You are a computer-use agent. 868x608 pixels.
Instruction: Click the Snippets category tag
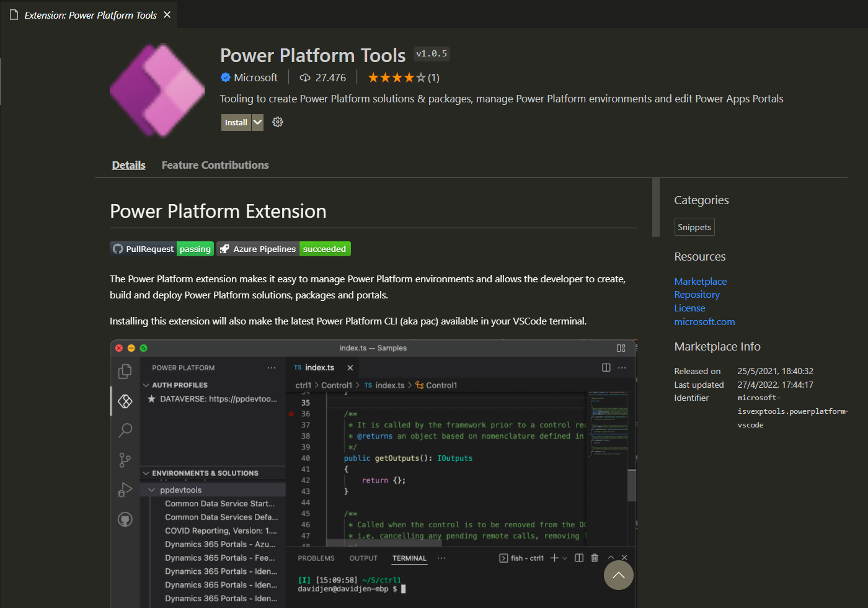(x=694, y=226)
